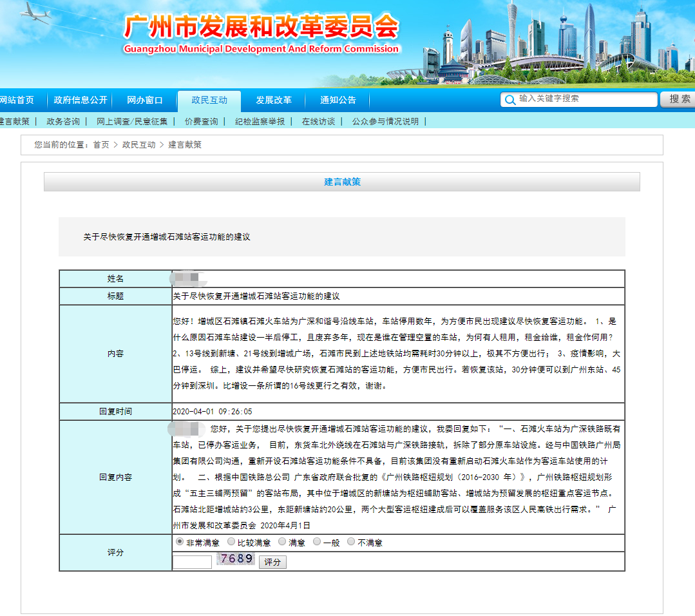The height and width of the screenshot is (616, 695).
Task: Open the 通知公告 menu item
Action: [338, 101]
